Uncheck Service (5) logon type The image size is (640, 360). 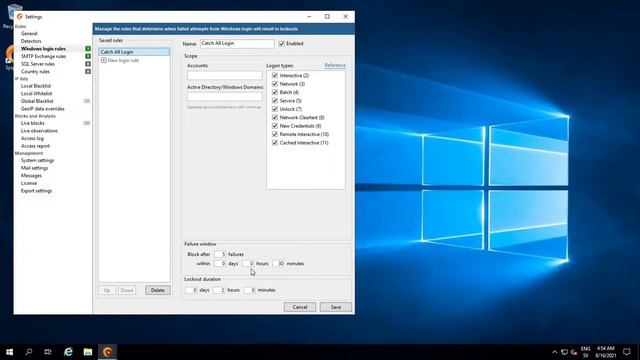[x=275, y=100]
